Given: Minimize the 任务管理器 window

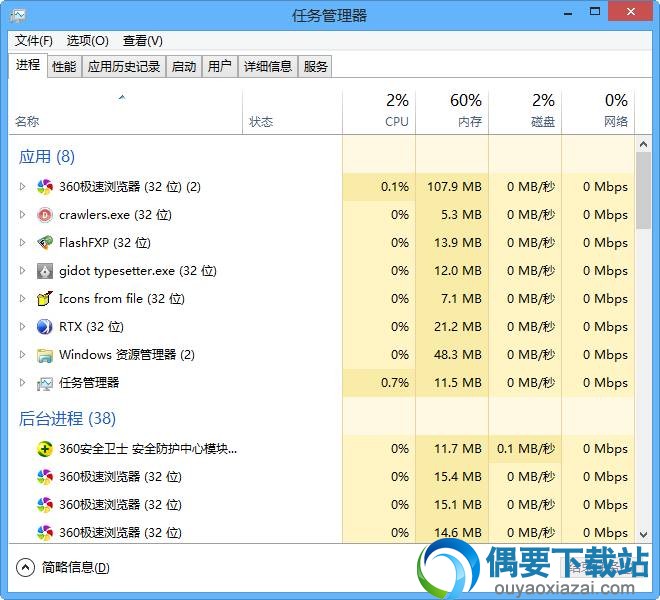Looking at the screenshot, I should point(568,13).
